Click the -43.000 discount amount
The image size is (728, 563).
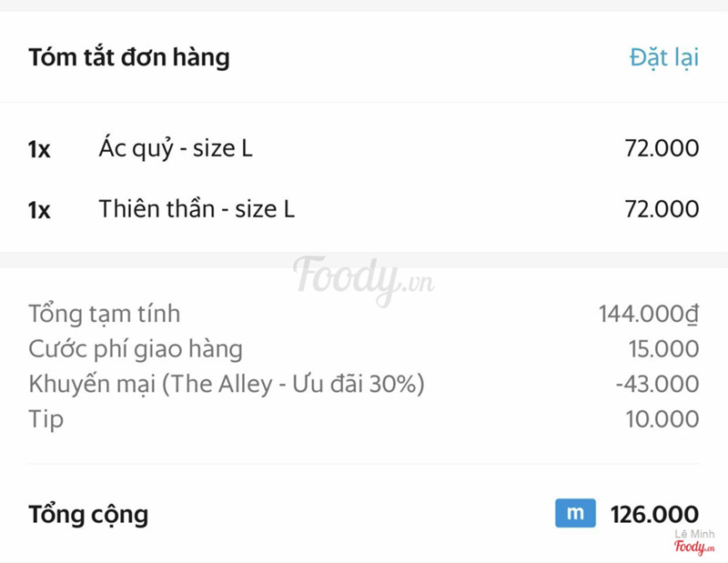point(657,384)
